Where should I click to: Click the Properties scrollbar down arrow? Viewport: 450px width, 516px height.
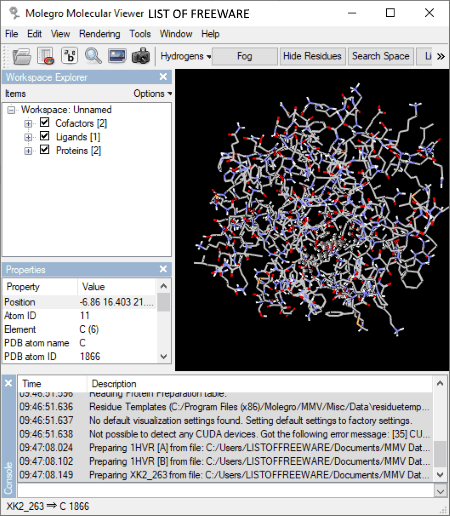tap(164, 356)
